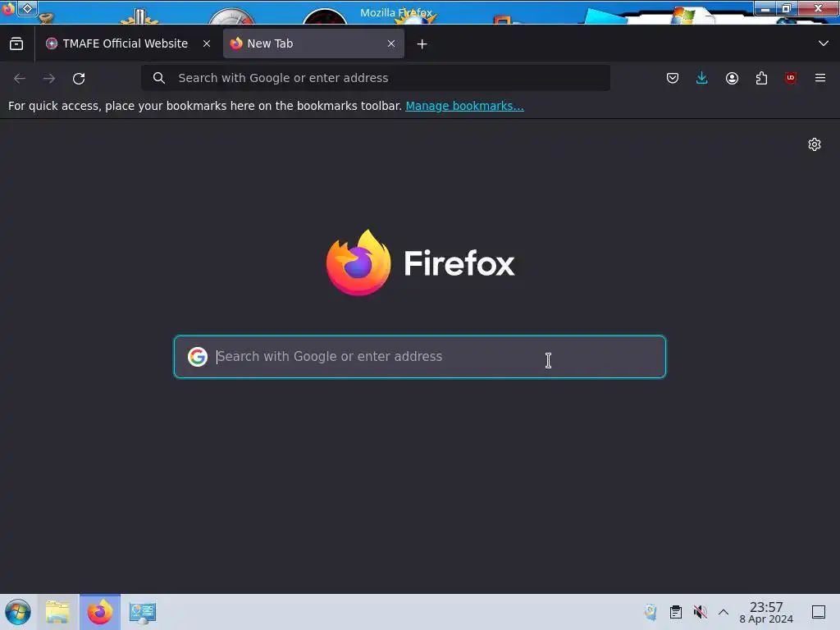Screen dimensions: 840x630
Task: Open the Firefox account menu
Action: click(732, 78)
